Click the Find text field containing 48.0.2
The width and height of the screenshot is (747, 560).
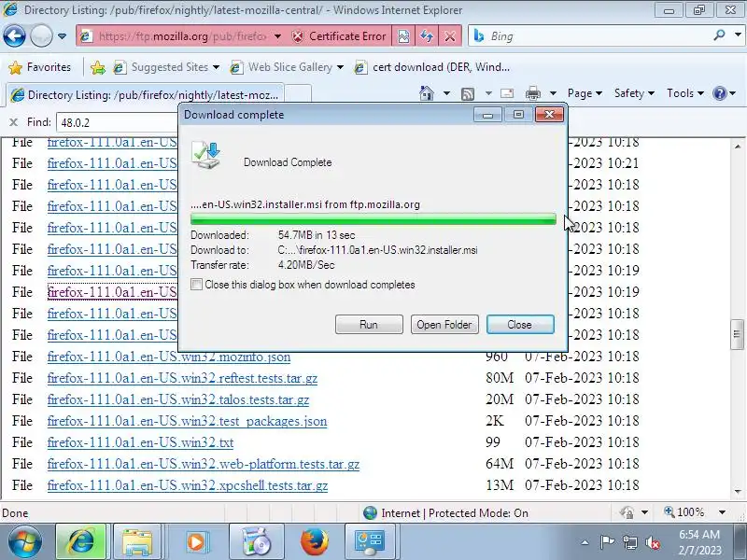point(118,123)
